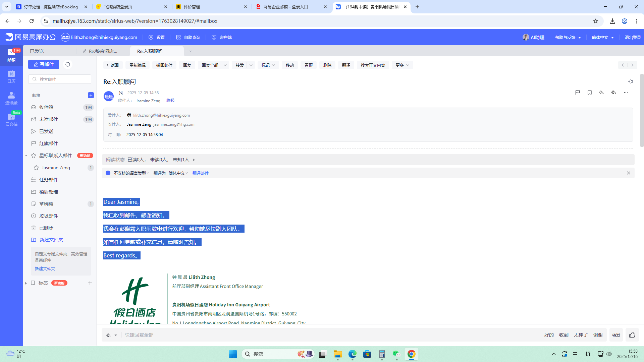Click the pin icon next to mail subject
The image size is (644, 362).
(x=630, y=81)
